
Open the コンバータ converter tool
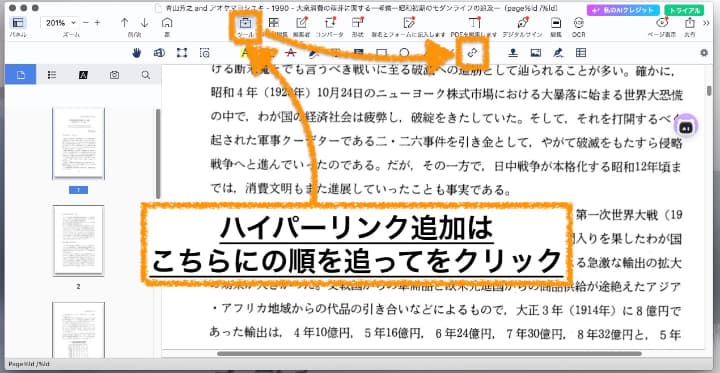tap(331, 26)
